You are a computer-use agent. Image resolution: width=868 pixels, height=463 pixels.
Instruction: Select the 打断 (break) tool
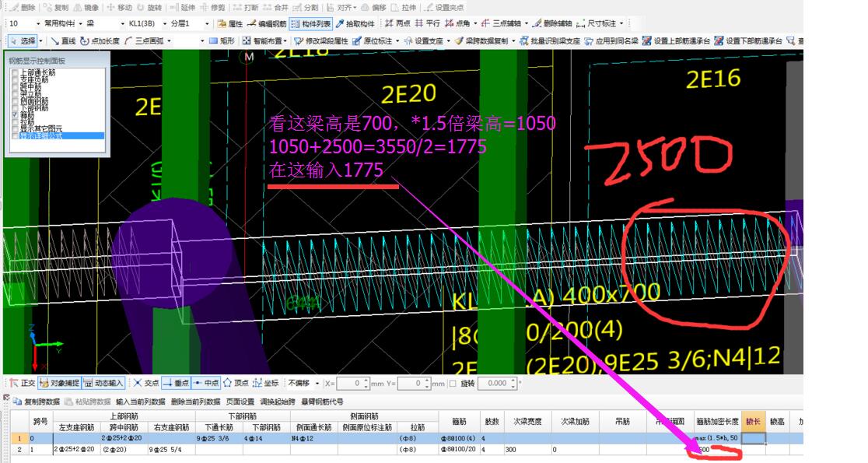click(x=246, y=8)
